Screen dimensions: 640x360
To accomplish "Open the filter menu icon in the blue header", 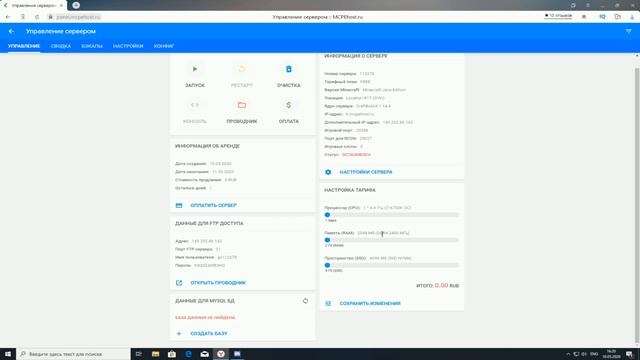I will pyautogui.click(x=629, y=31).
